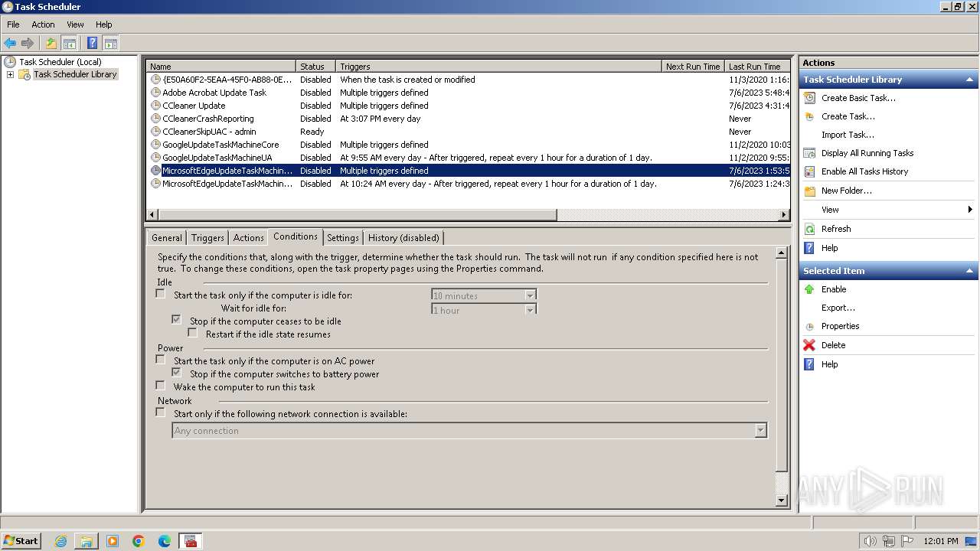The image size is (980, 551).
Task: Toggle Stop if computer switches to battery power
Action: 176,373
